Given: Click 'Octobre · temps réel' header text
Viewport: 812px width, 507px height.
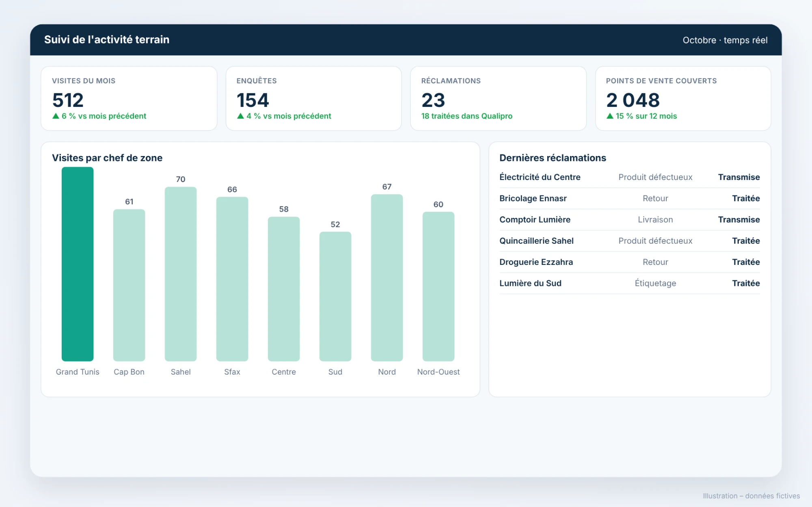Looking at the screenshot, I should point(725,40).
